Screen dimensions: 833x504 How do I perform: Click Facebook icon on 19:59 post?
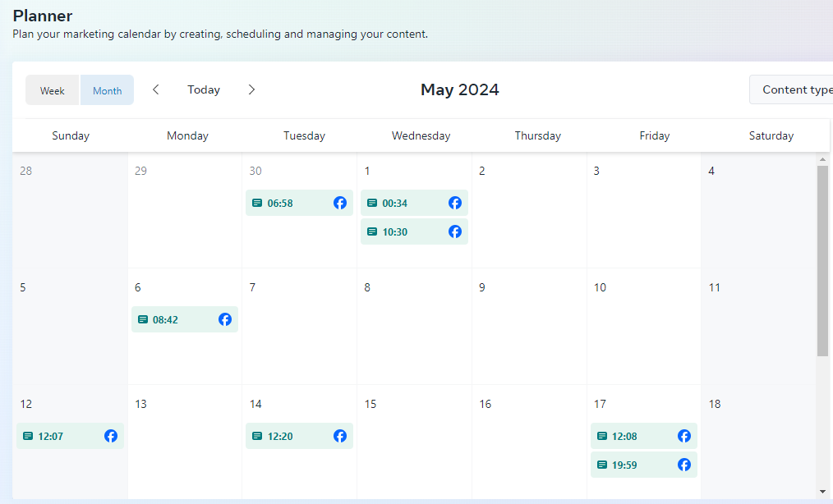pos(684,465)
